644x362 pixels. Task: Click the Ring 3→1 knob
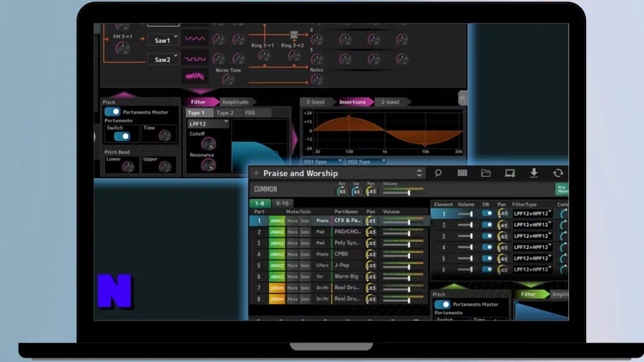264,56
